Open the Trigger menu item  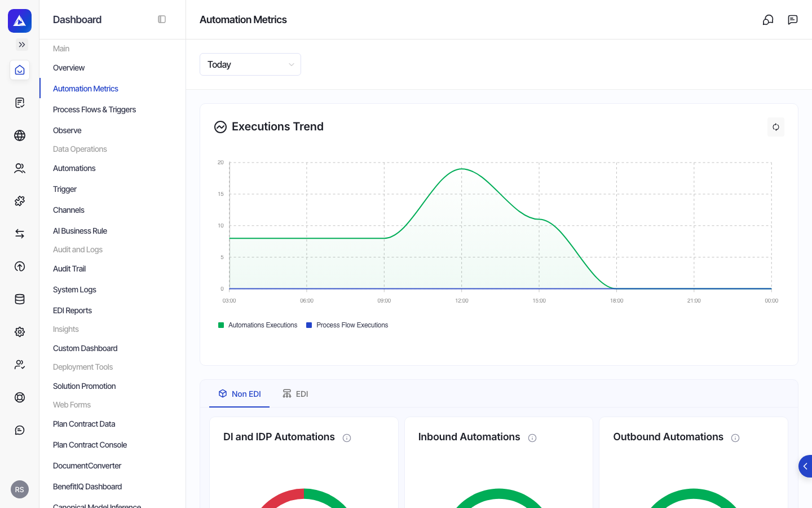(x=65, y=189)
